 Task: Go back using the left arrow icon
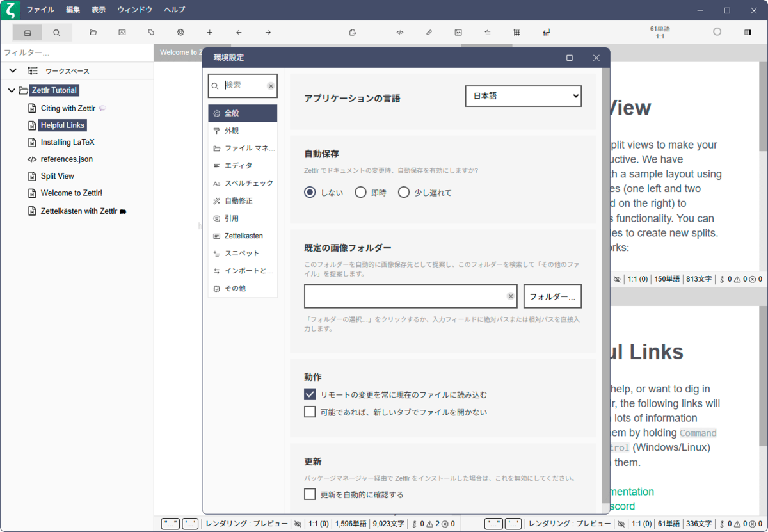239,33
